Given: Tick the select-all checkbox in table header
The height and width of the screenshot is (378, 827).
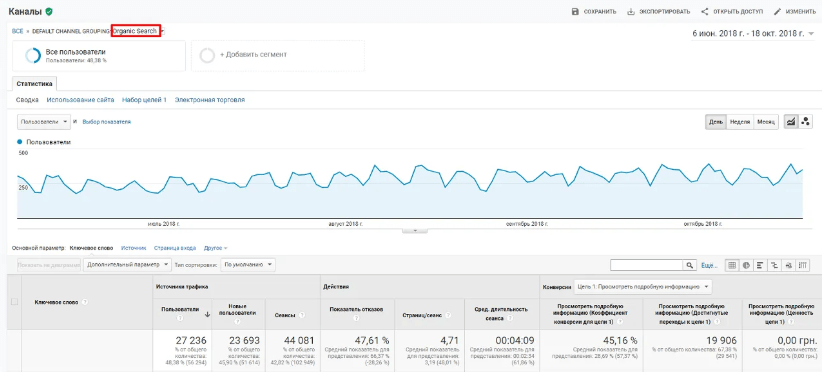Looking at the screenshot, I should pos(14,302).
